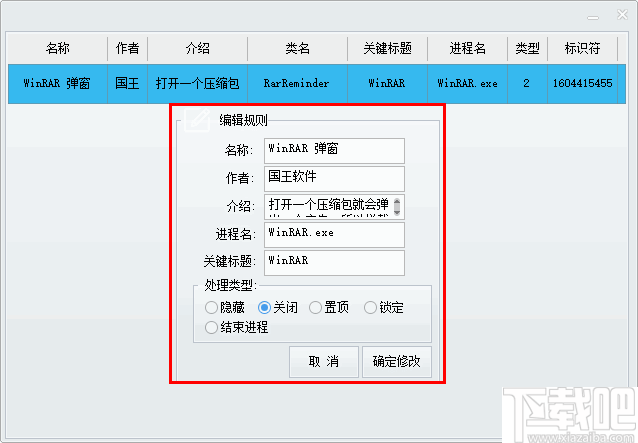Click the table cell 国王

(127, 84)
